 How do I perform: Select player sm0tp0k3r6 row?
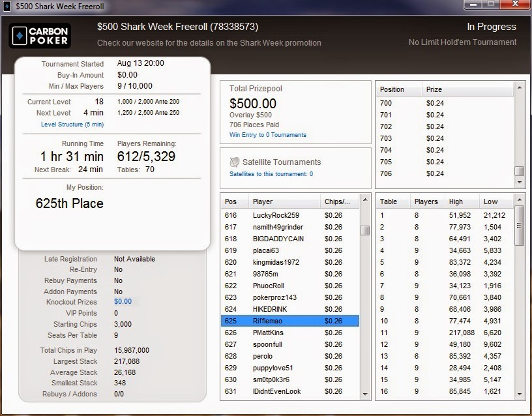click(290, 379)
